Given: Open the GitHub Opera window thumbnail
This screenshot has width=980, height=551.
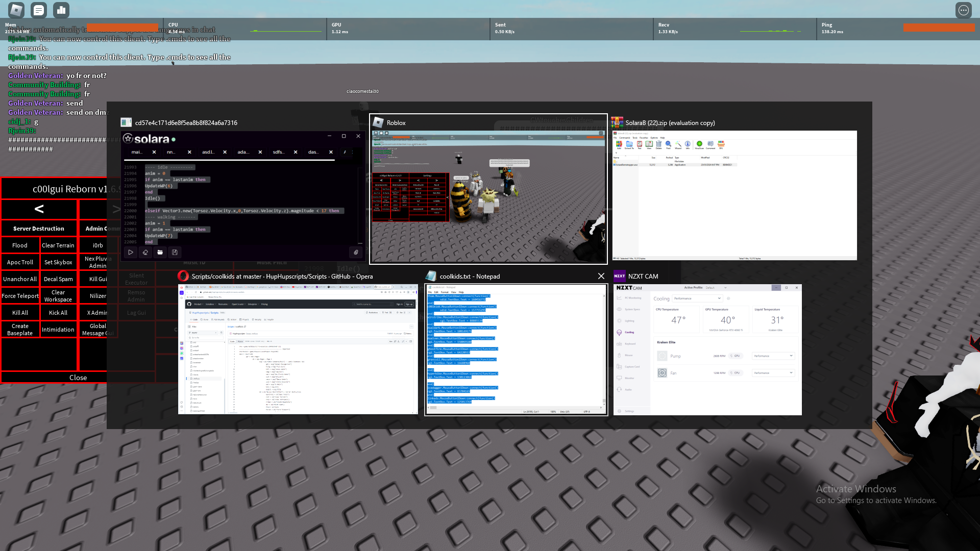Looking at the screenshot, I should point(298,349).
